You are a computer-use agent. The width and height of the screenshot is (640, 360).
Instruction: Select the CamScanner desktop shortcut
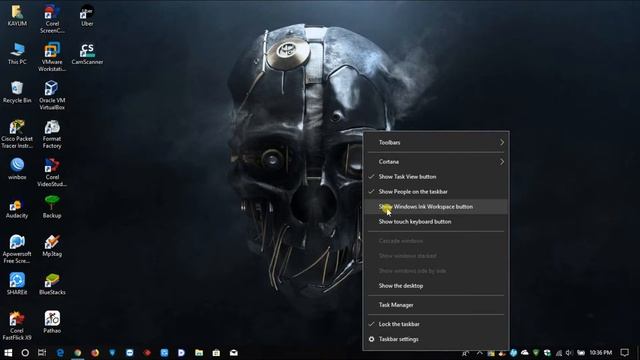pos(87,54)
